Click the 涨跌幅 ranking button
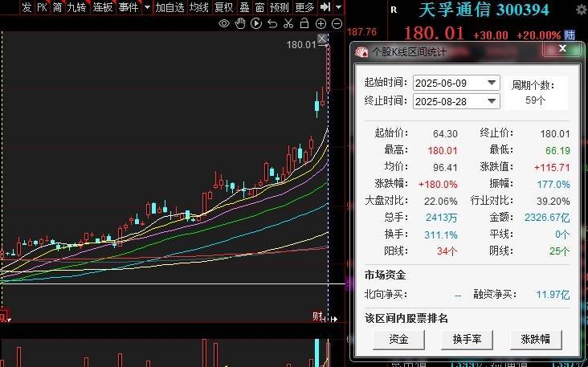This screenshot has height=367, width=588. coord(535,339)
